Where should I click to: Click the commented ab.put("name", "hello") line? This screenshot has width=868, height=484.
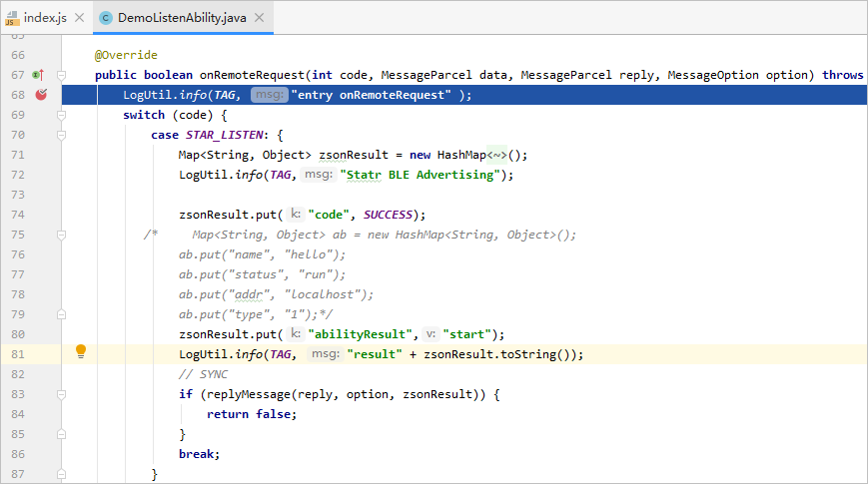tap(262, 254)
